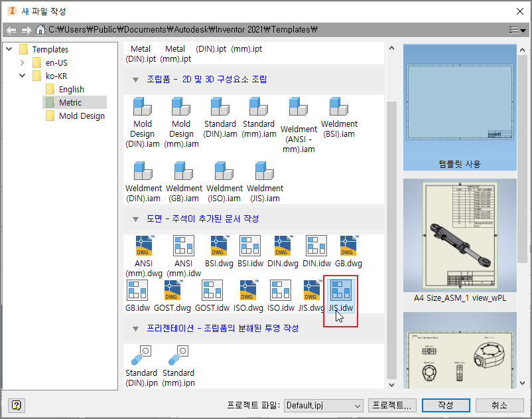Viewport: 532px width, 419px height.
Task: Click the 작성 create button
Action: pos(446,405)
